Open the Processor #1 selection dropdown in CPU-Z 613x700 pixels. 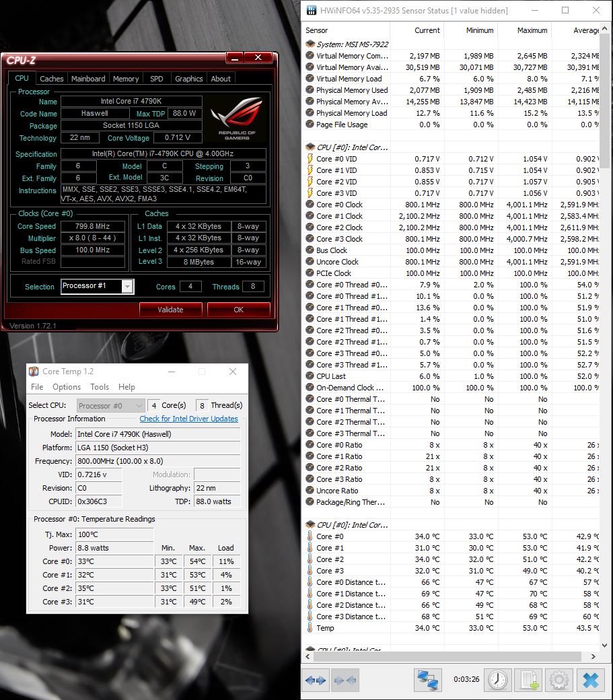128,286
